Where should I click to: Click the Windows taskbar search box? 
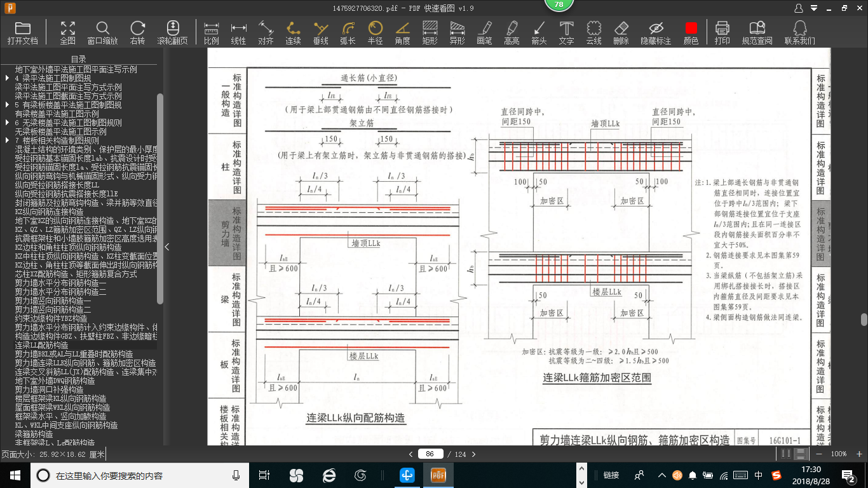pos(140,475)
